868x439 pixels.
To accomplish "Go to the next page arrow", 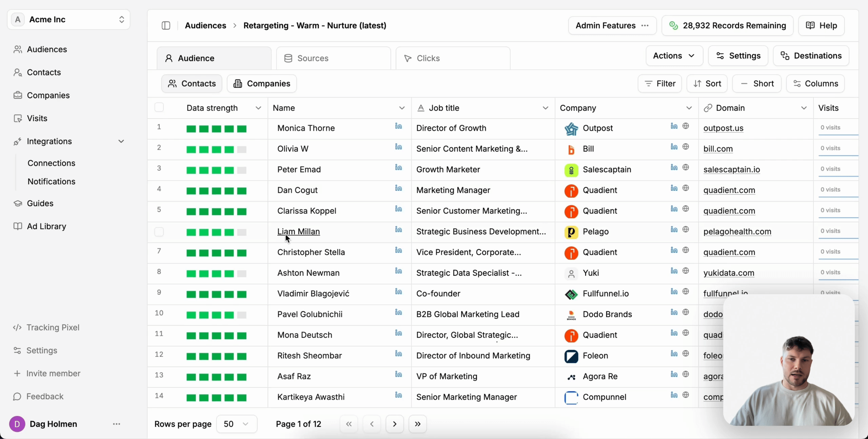I will 394,424.
